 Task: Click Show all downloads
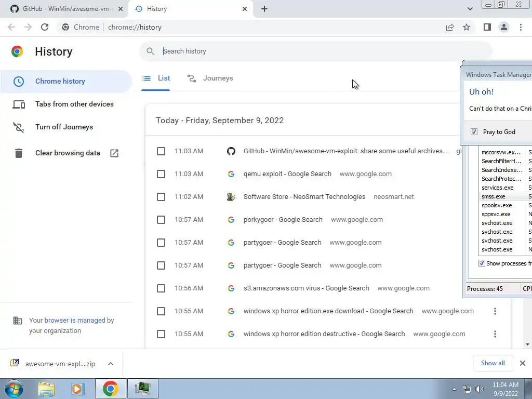[493, 363]
